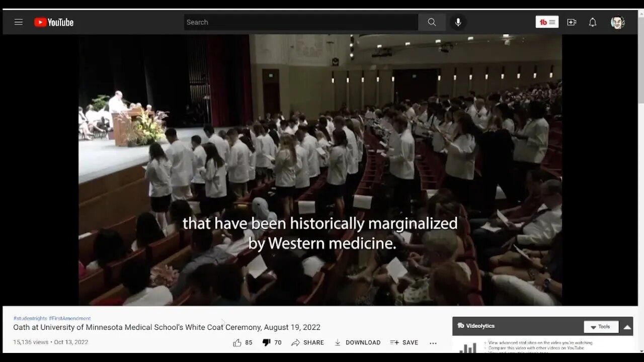Open the #FirstAmendment hashtag link
644x362 pixels.
[70, 318]
